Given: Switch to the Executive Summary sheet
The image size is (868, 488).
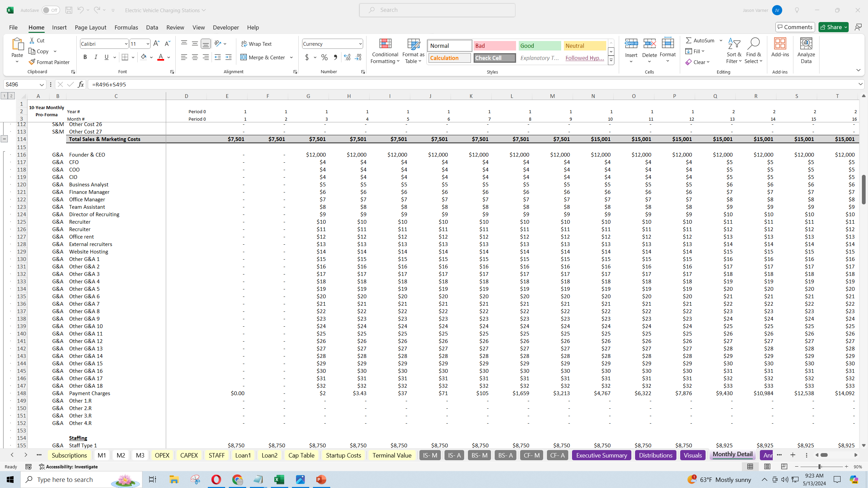Looking at the screenshot, I should 601,455.
